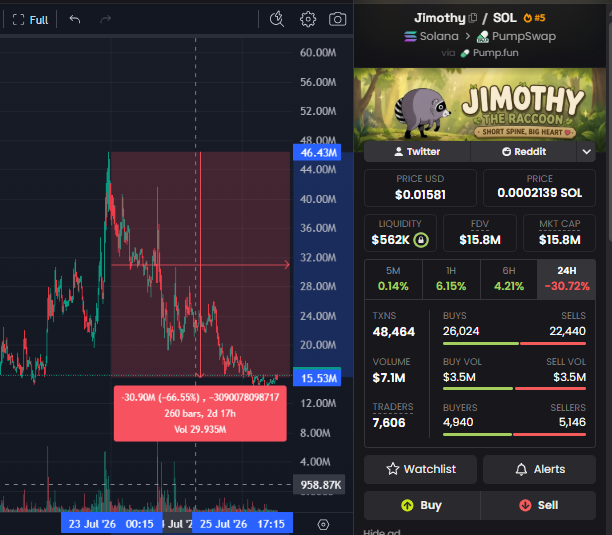Click the liquidity lock icon
Image resolution: width=612 pixels, height=535 pixels.
(x=421, y=240)
